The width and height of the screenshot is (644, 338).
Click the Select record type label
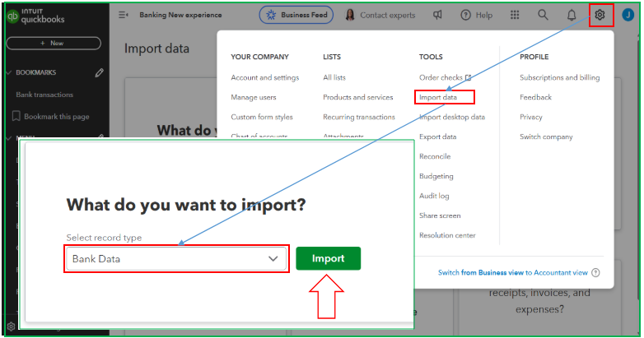tap(104, 238)
